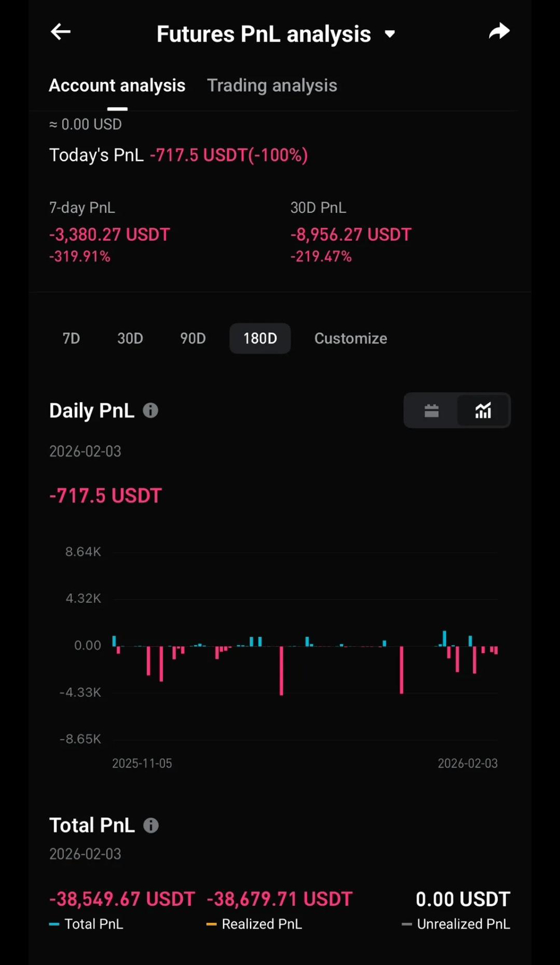Open the Total PnL info icon
Screen dimensions: 560x965
point(151,825)
